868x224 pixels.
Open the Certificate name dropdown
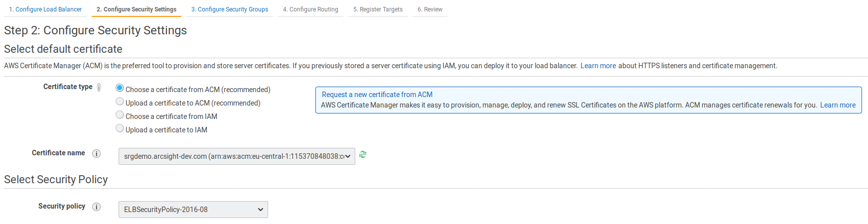(237, 156)
